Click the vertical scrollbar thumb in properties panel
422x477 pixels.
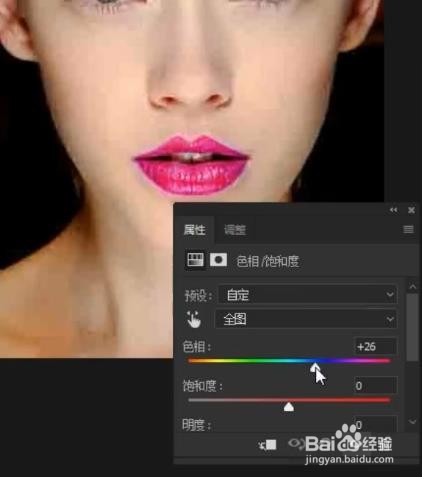click(413, 327)
